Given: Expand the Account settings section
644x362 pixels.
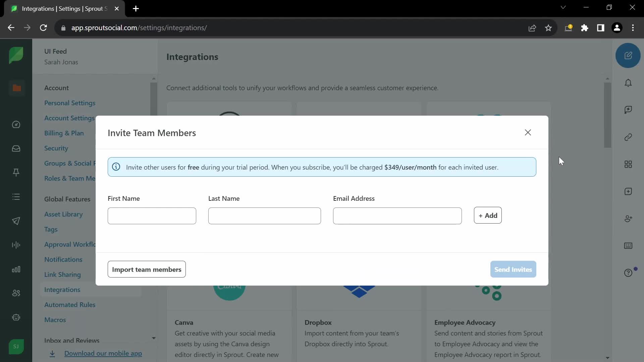Looking at the screenshot, I should (69, 118).
